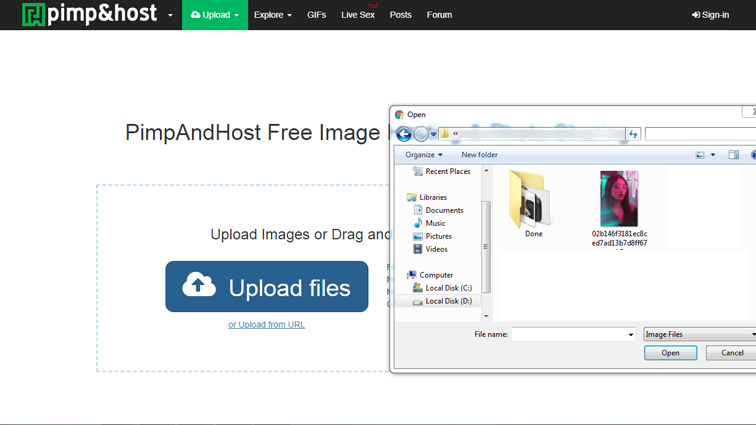Expand the dropdown arrow next to pimp&host logo

[170, 15]
